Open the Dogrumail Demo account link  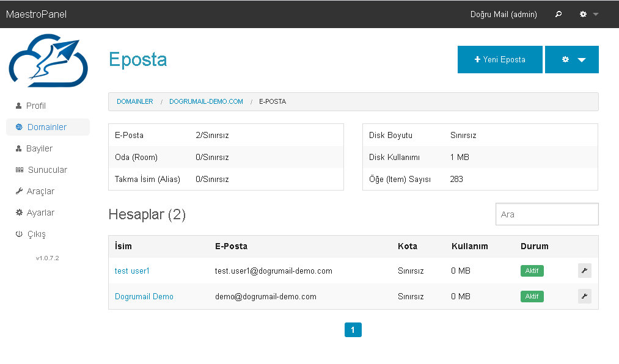[144, 297]
